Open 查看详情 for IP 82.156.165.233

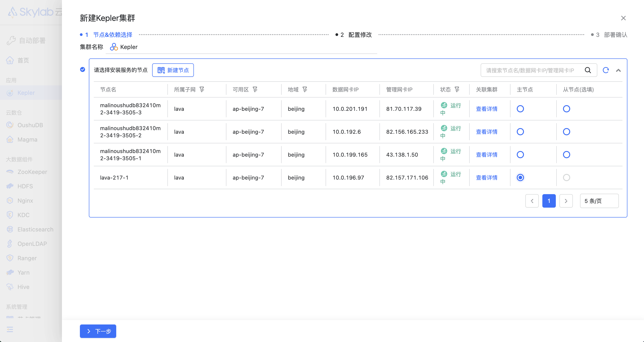pyautogui.click(x=486, y=132)
